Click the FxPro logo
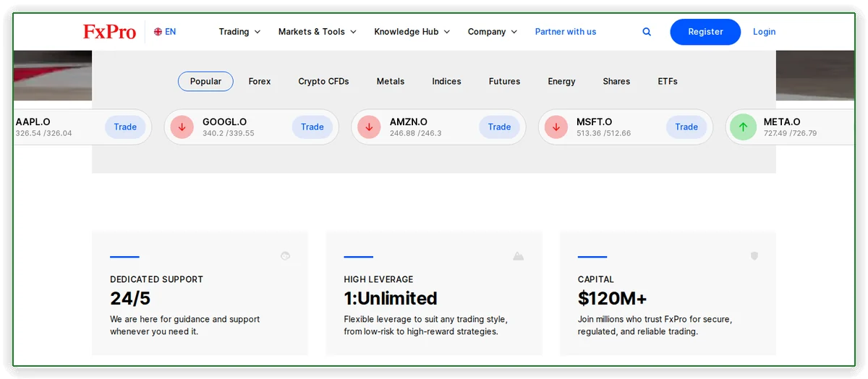 [x=109, y=31]
